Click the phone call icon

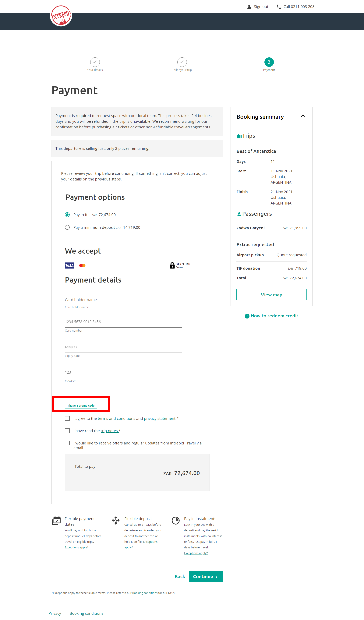pyautogui.click(x=279, y=7)
